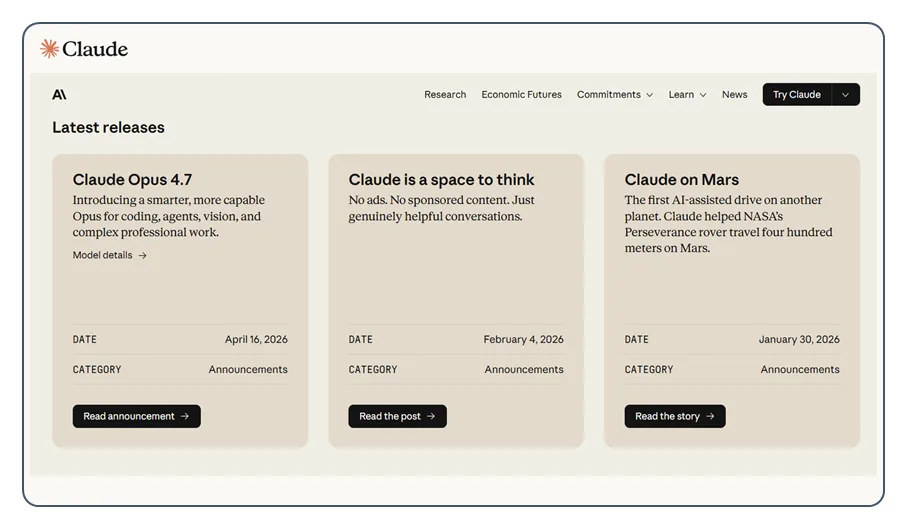Select the January 30, 2026 date

799,339
